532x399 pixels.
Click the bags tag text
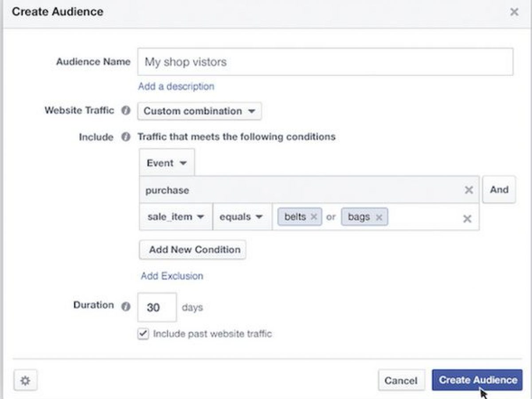coord(359,217)
